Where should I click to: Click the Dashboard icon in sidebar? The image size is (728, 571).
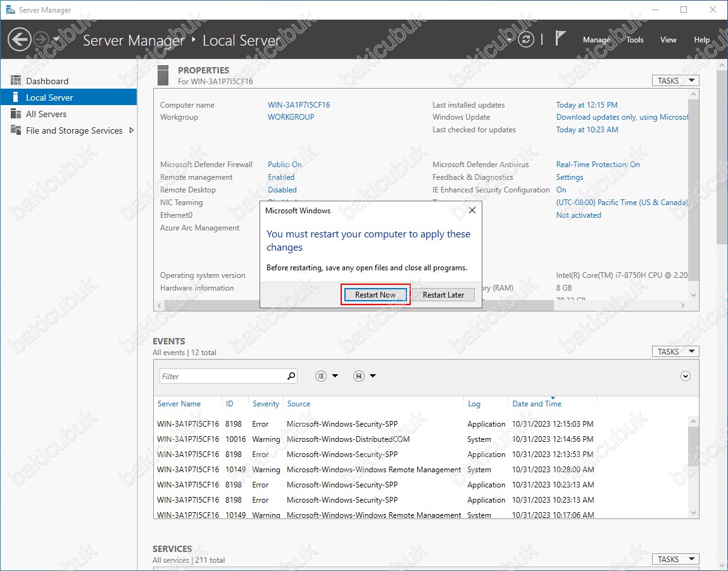(16, 81)
